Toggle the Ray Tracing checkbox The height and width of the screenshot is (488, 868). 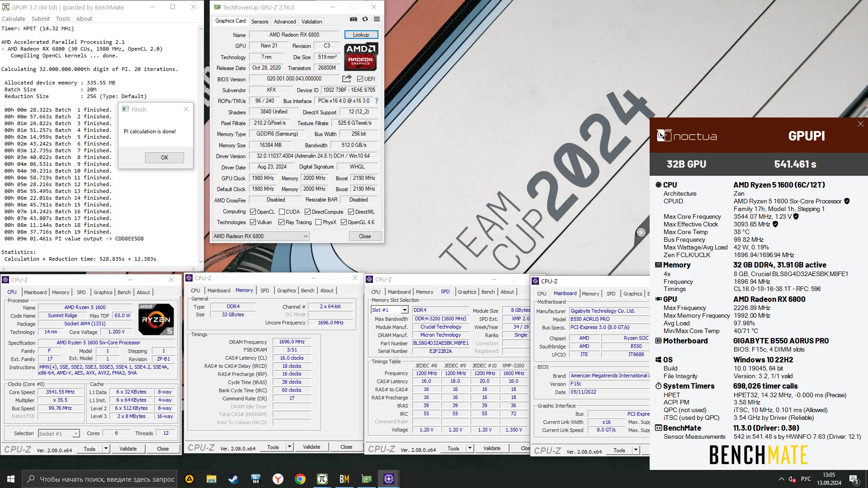pos(281,222)
